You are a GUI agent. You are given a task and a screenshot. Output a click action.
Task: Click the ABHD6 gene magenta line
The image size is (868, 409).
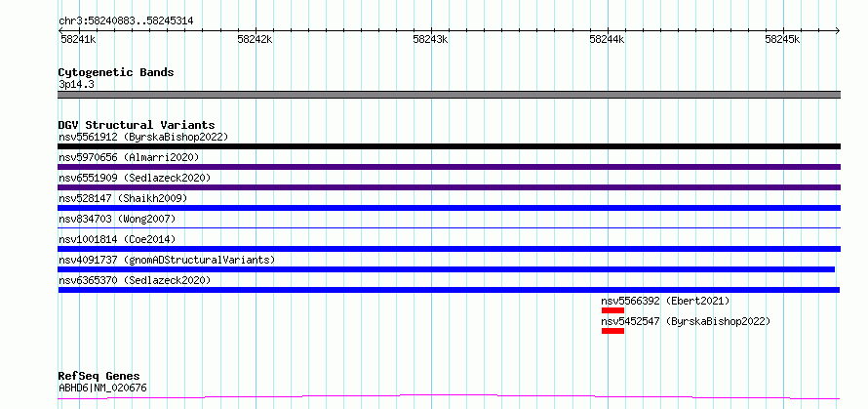[x=449, y=397]
